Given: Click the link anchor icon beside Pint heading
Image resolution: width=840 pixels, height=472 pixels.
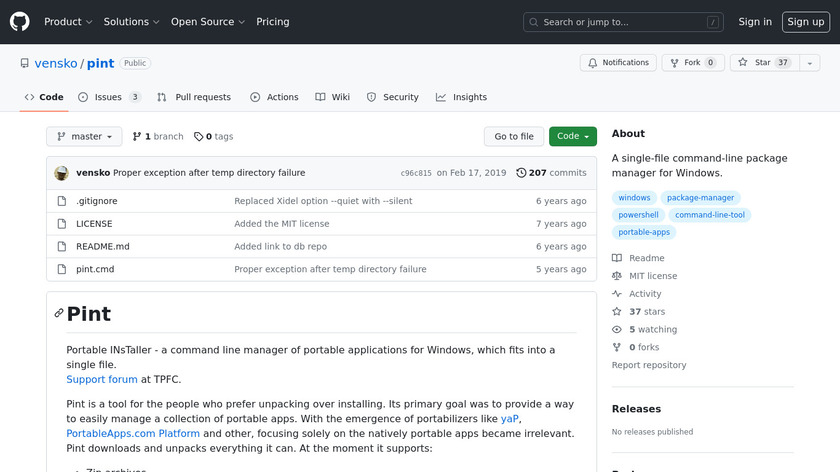Looking at the screenshot, I should coord(59,313).
